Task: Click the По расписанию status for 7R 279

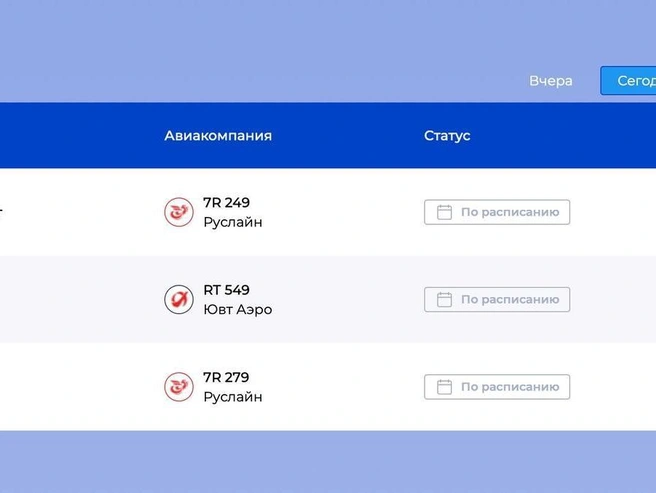Action: (x=497, y=387)
